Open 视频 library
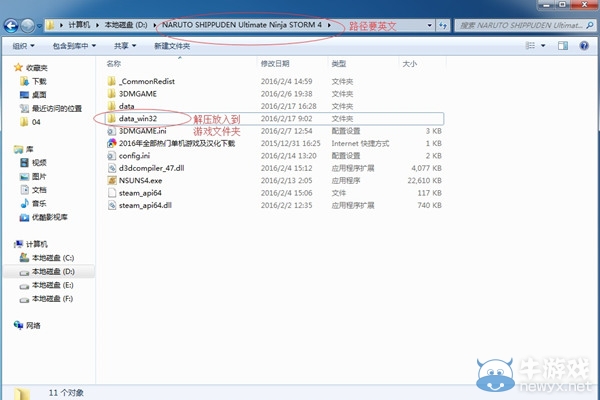Screen dimensions: 600x400 39,163
